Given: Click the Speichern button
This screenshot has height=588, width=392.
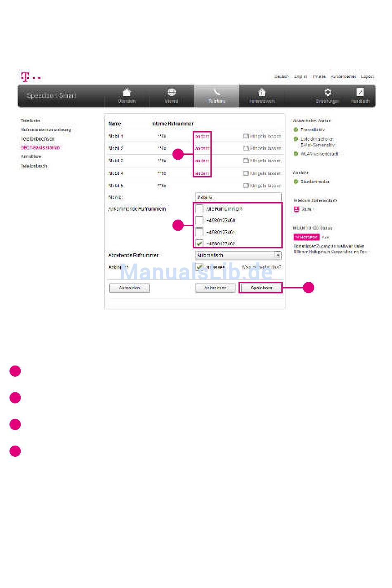Looking at the screenshot, I should [x=261, y=288].
